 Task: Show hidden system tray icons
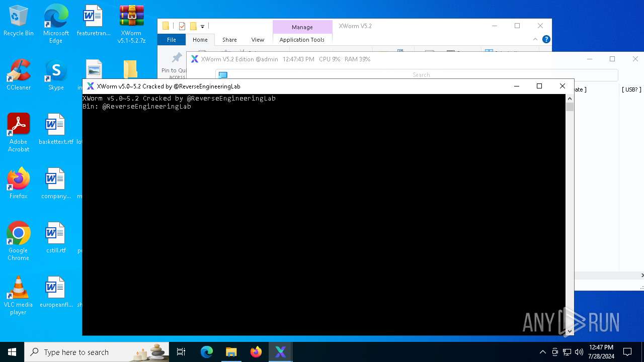click(542, 352)
